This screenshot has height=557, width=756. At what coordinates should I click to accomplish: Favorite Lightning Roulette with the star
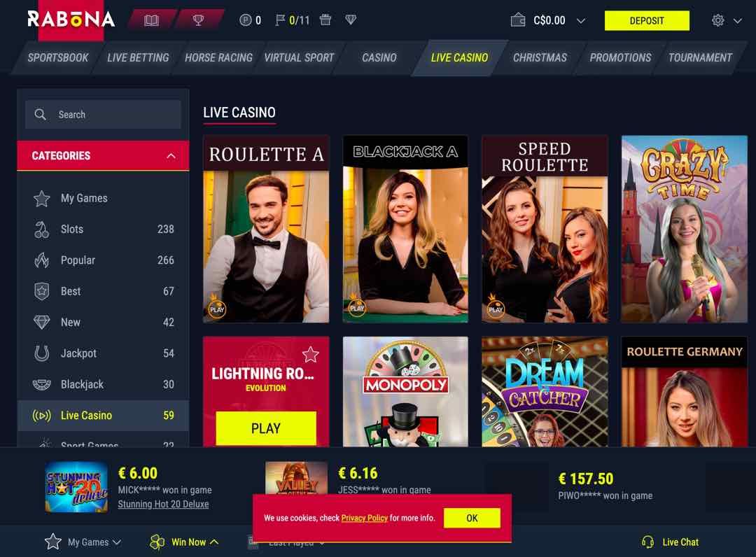tap(311, 355)
